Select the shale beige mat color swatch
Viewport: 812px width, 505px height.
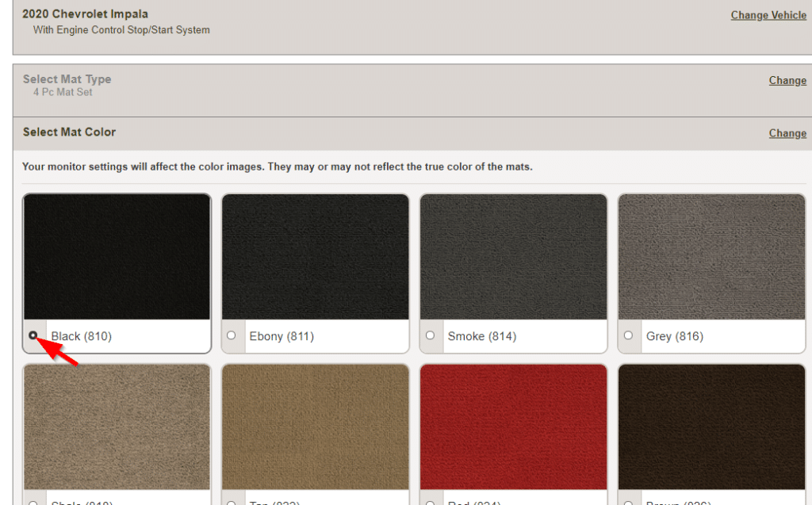(117, 427)
